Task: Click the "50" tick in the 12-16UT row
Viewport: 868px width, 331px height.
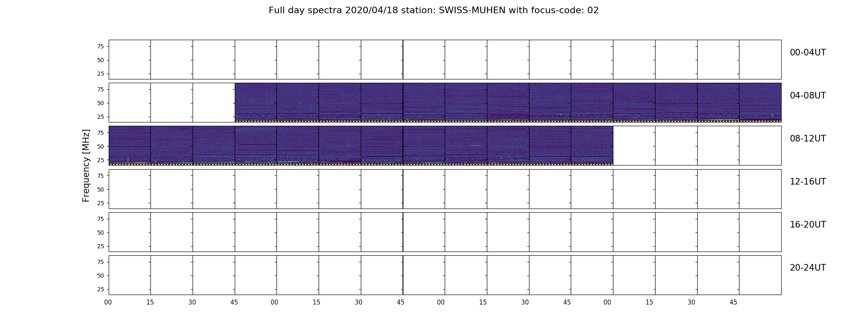Action: click(x=100, y=189)
